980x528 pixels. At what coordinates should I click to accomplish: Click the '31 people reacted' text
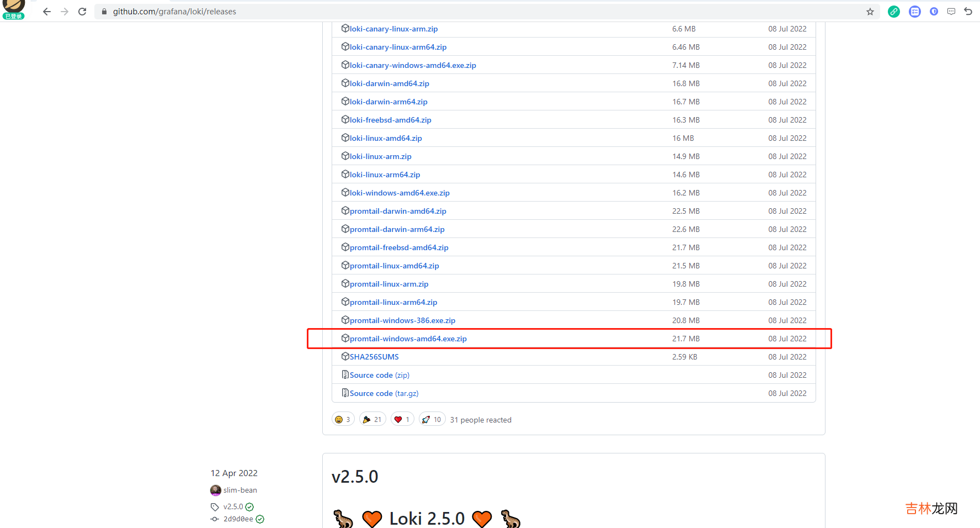pyautogui.click(x=481, y=420)
